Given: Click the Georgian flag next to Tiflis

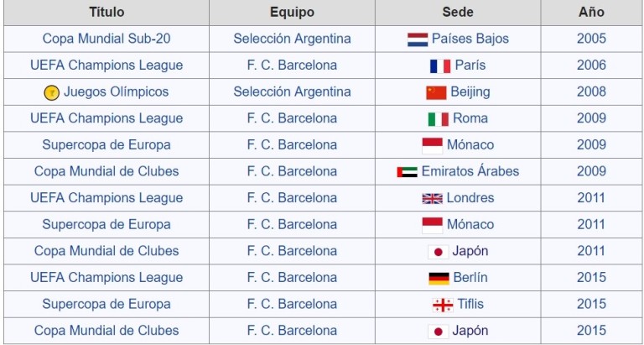Looking at the screenshot, I should pos(443,305).
